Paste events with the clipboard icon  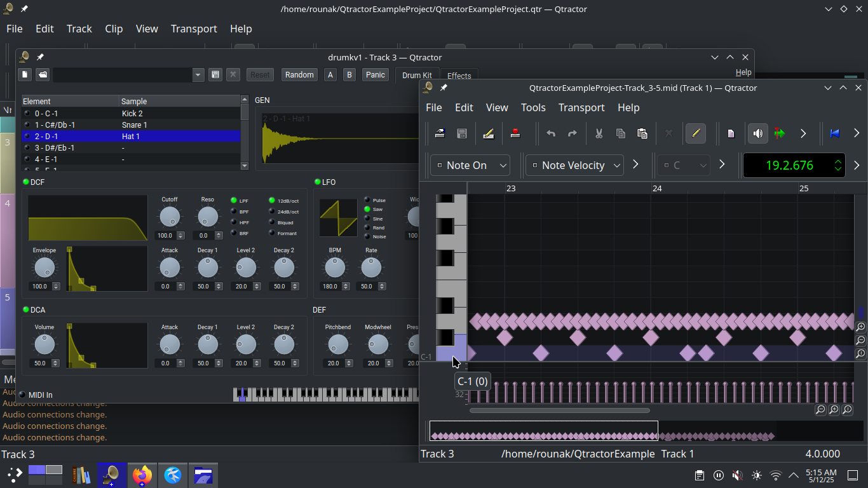[642, 133]
